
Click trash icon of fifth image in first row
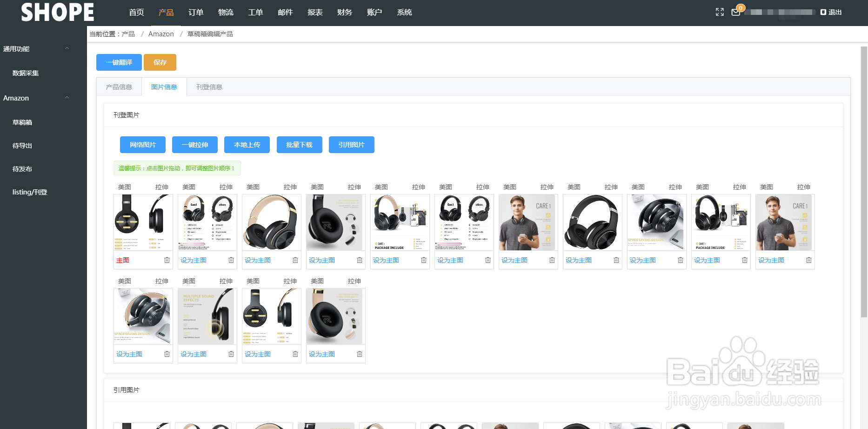coord(424,260)
